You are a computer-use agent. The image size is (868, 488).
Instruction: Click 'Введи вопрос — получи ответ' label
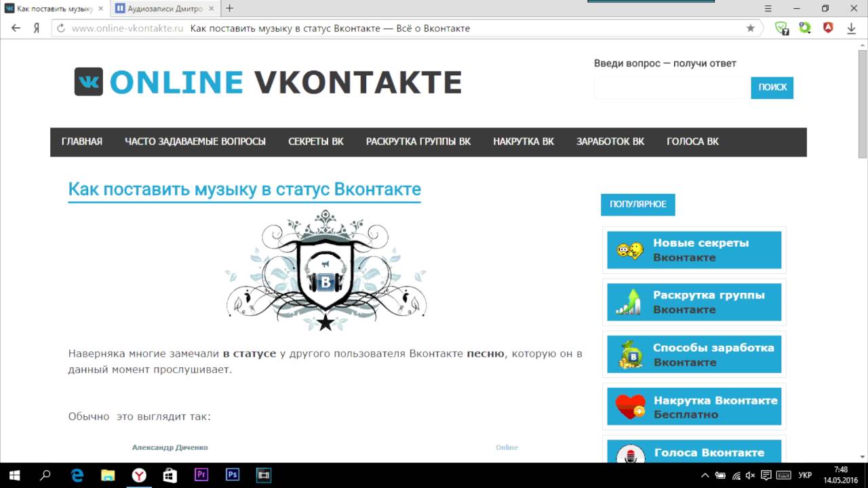665,64
